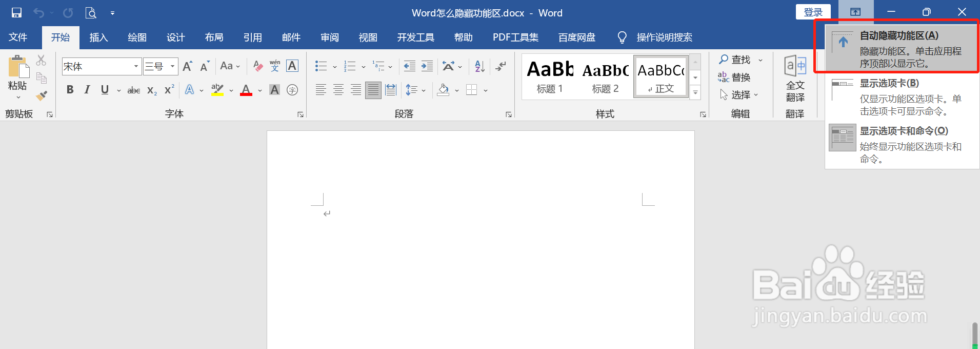The image size is (980, 349).
Task: Apply the yellow text highlight color
Action: click(x=217, y=90)
